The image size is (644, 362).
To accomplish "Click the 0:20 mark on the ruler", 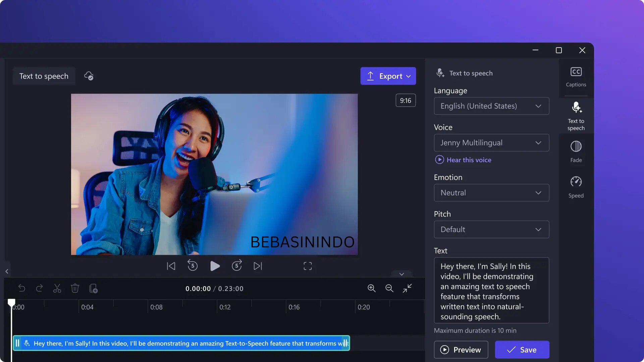I will [364, 307].
